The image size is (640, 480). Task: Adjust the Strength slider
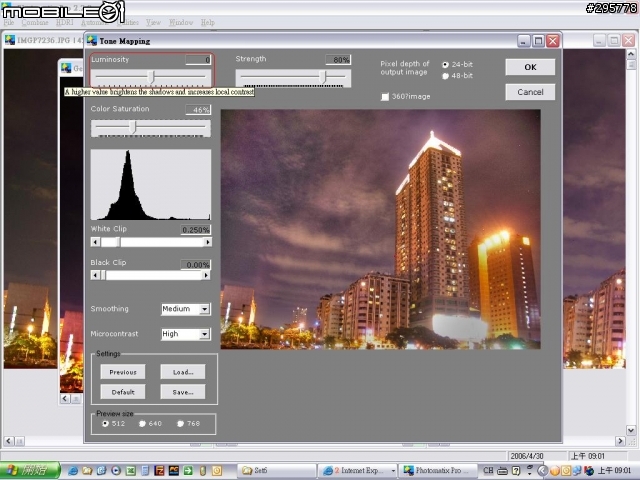click(323, 76)
